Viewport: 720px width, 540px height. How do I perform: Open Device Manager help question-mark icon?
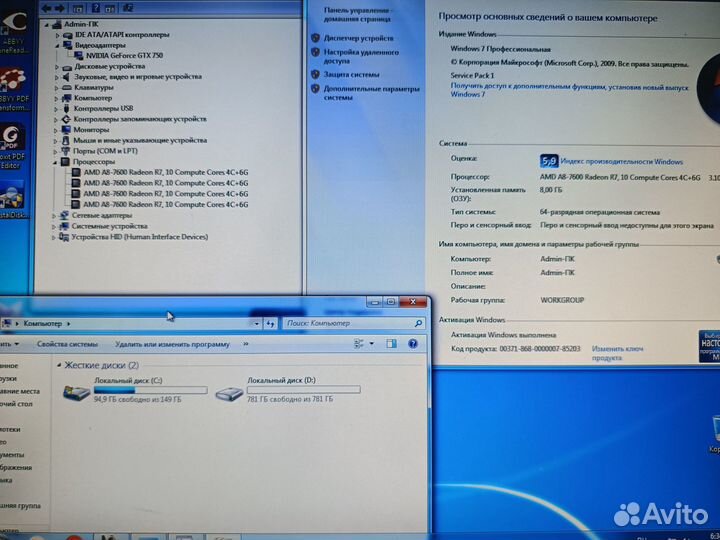click(x=96, y=8)
